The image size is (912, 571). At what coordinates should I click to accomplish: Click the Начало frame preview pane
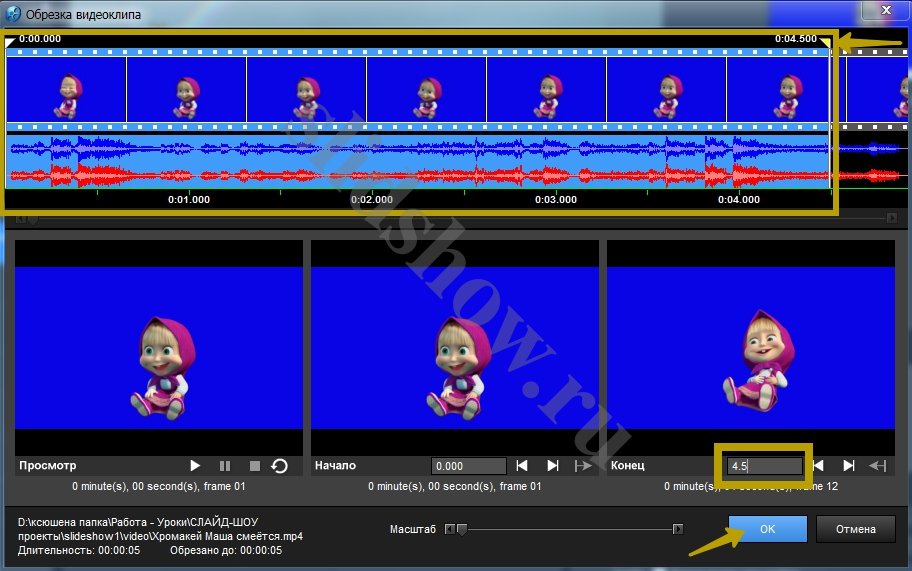click(455, 348)
